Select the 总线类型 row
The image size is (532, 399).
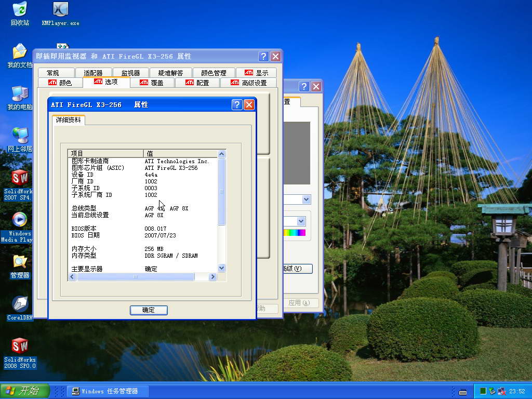142,208
